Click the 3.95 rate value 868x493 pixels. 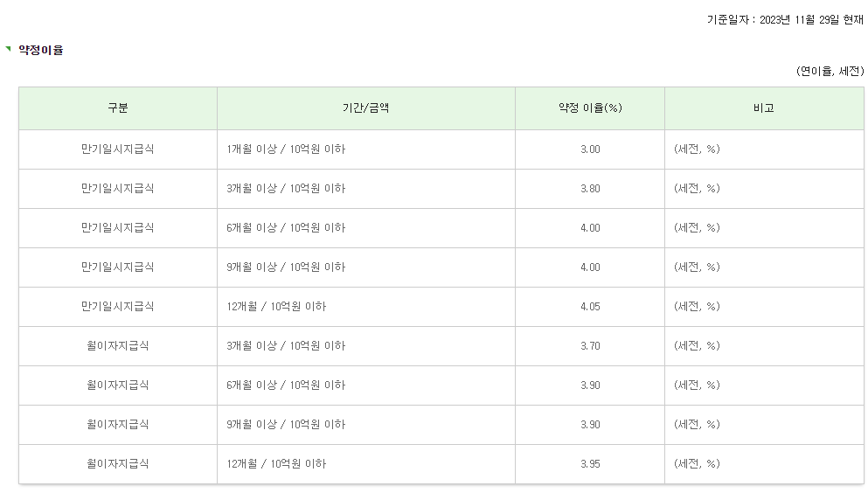pos(590,464)
